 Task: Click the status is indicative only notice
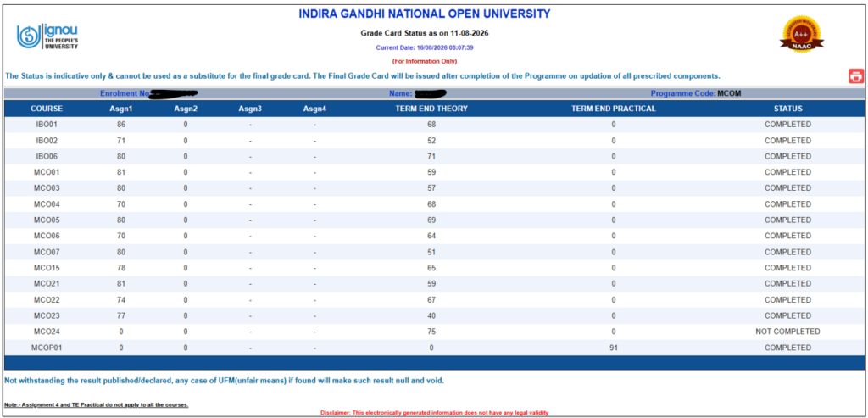coord(362,75)
